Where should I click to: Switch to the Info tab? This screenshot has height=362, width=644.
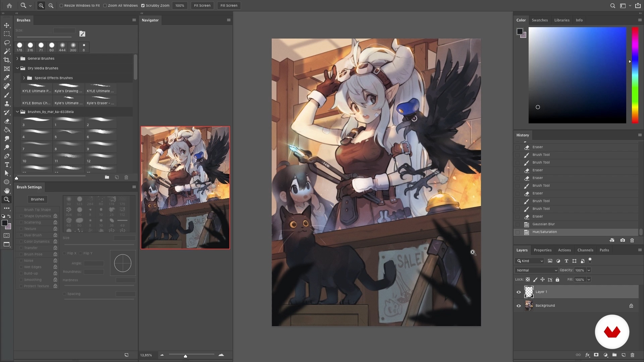click(x=579, y=20)
